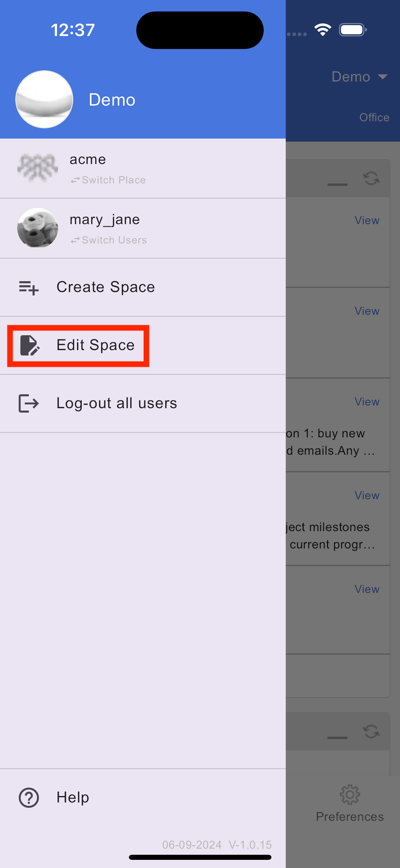Tap the Edit Space pencil document icon
Screen dimensions: 400x868
(x=30, y=345)
